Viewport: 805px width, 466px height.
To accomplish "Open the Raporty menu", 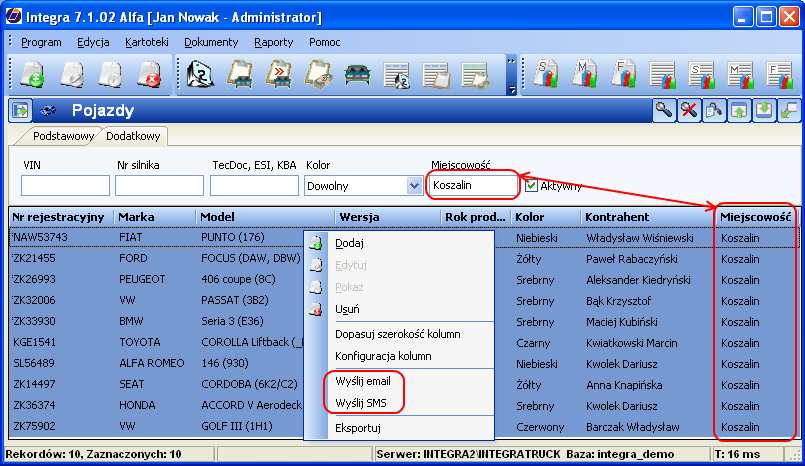I will click(274, 42).
